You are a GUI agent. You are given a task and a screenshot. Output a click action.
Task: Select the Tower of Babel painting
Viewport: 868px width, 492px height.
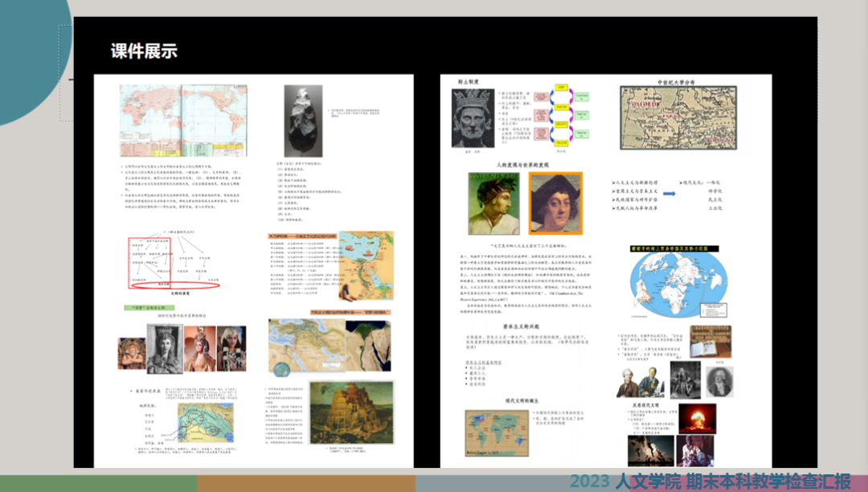point(351,412)
